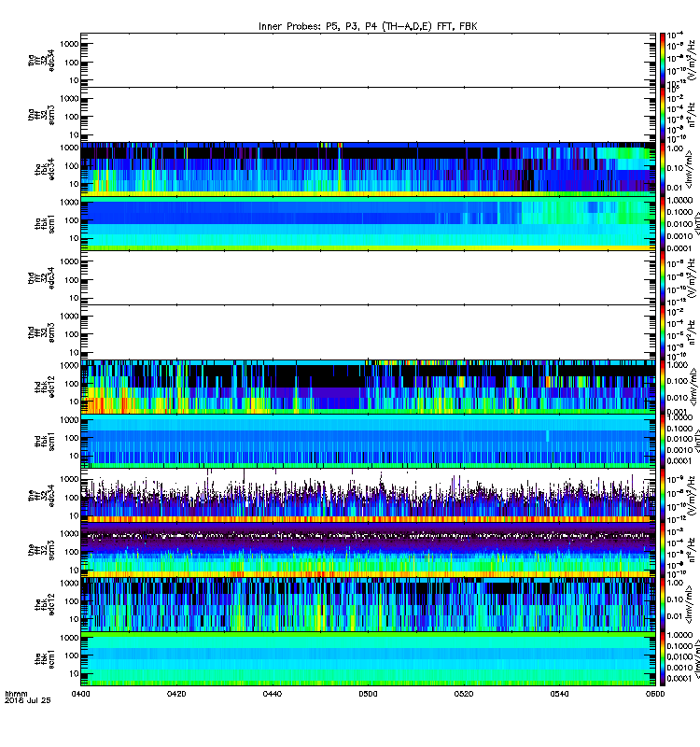
Task: Click the color bar beside thd fbk scm1 panel
Action: (663, 441)
